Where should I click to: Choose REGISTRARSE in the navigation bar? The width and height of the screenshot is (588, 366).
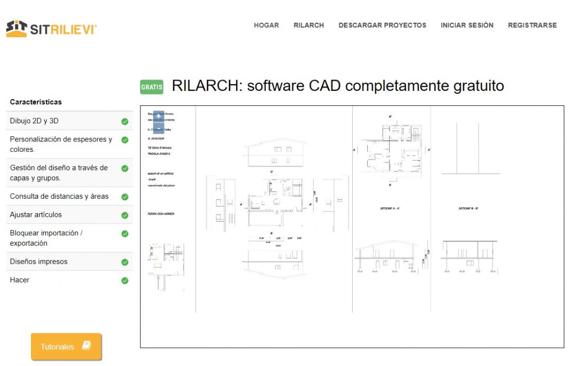click(x=532, y=25)
